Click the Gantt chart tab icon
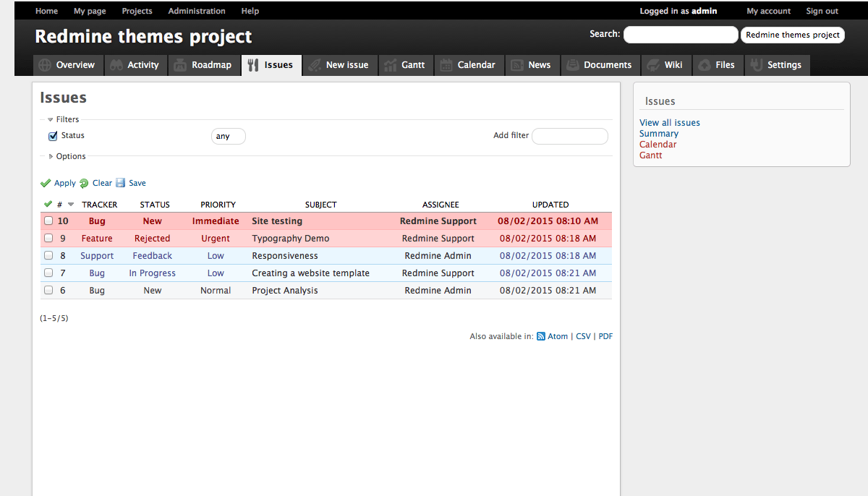 (x=390, y=65)
